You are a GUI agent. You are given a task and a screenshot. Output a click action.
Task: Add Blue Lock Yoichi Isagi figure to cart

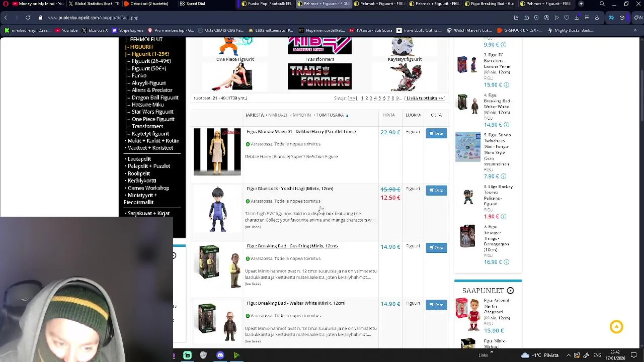click(x=436, y=190)
